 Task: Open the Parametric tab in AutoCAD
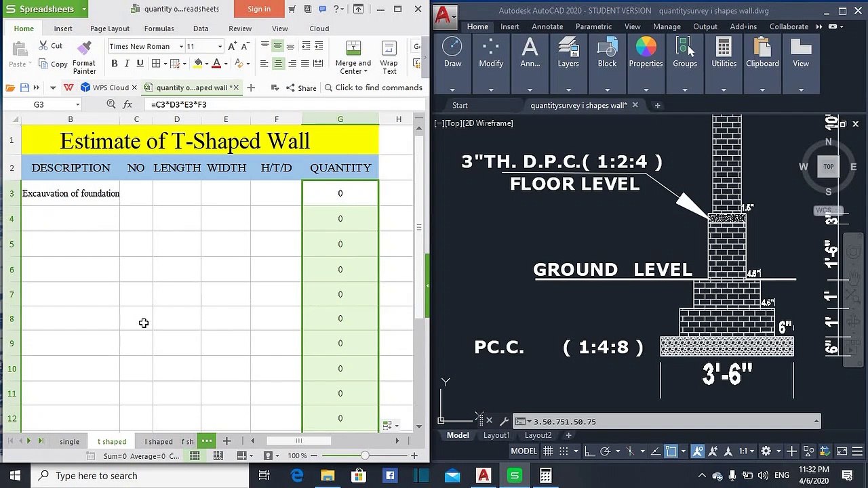tap(593, 26)
